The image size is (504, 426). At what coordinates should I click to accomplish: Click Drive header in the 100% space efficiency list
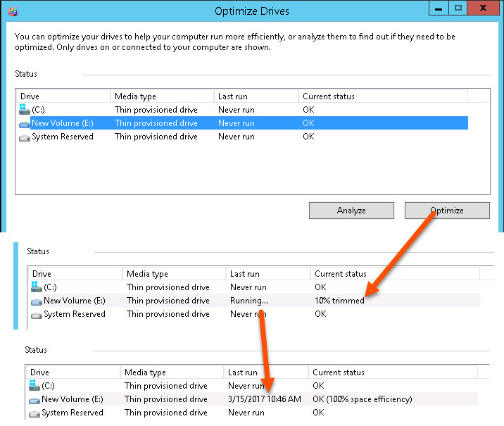click(x=73, y=372)
